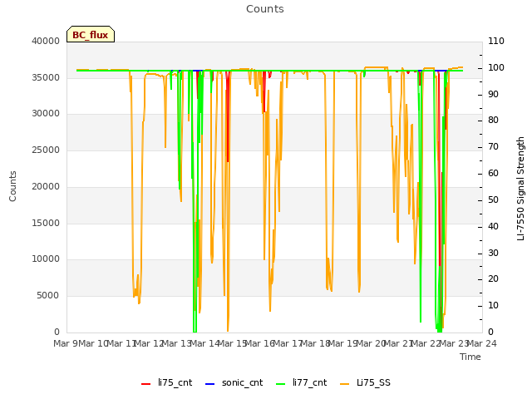The width and height of the screenshot is (532, 399).
Task: Click the 'Time' x-axis label
Action: click(x=470, y=357)
